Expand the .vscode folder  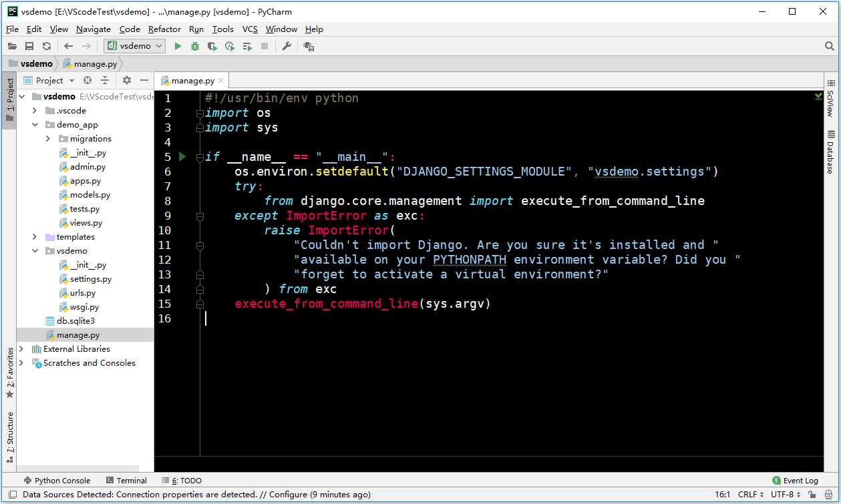click(35, 110)
